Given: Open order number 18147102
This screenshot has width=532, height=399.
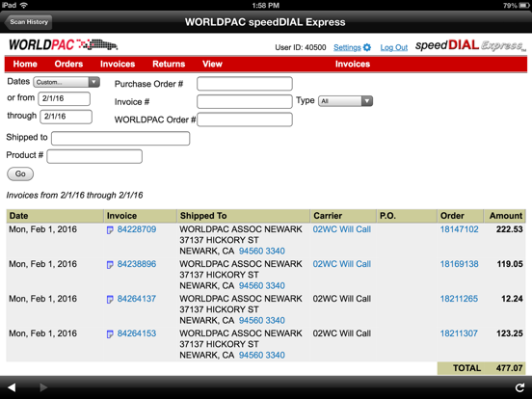Looking at the screenshot, I should coord(459,229).
